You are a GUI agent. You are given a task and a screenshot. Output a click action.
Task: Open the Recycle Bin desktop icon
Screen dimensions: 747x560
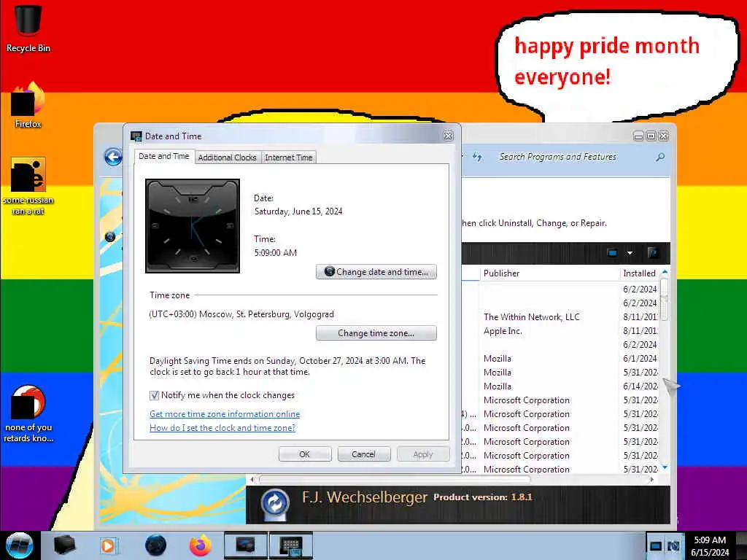click(28, 28)
